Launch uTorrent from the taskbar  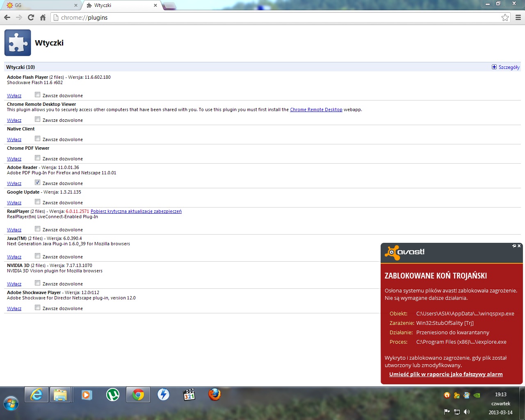pyautogui.click(x=113, y=395)
